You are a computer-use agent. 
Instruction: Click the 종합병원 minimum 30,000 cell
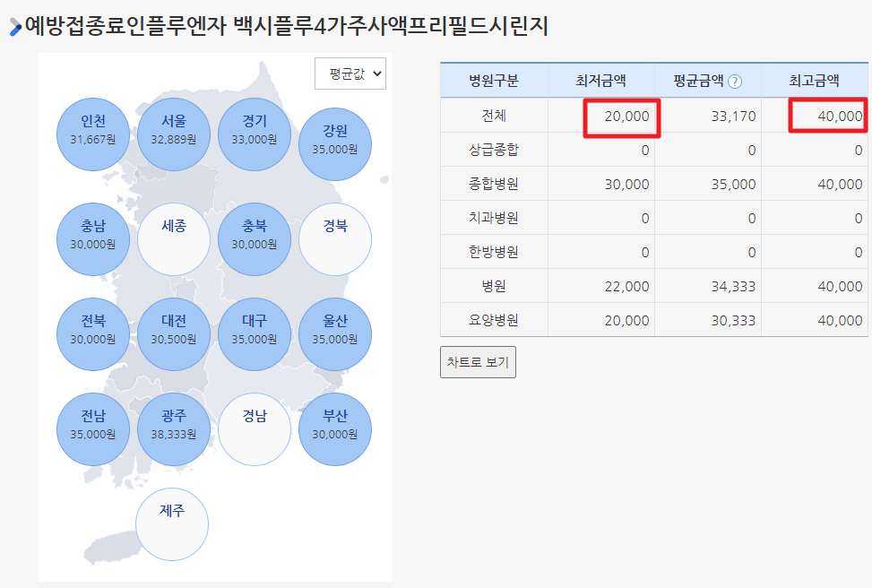coord(601,184)
